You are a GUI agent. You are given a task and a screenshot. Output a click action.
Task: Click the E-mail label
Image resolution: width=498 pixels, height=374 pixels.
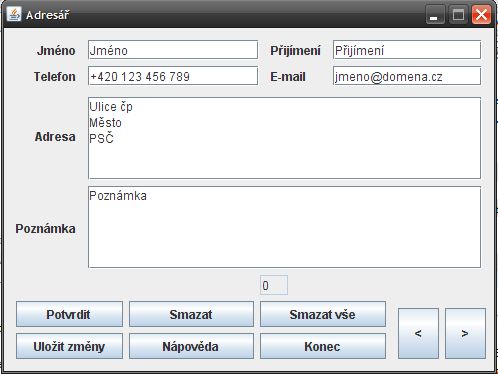(288, 77)
